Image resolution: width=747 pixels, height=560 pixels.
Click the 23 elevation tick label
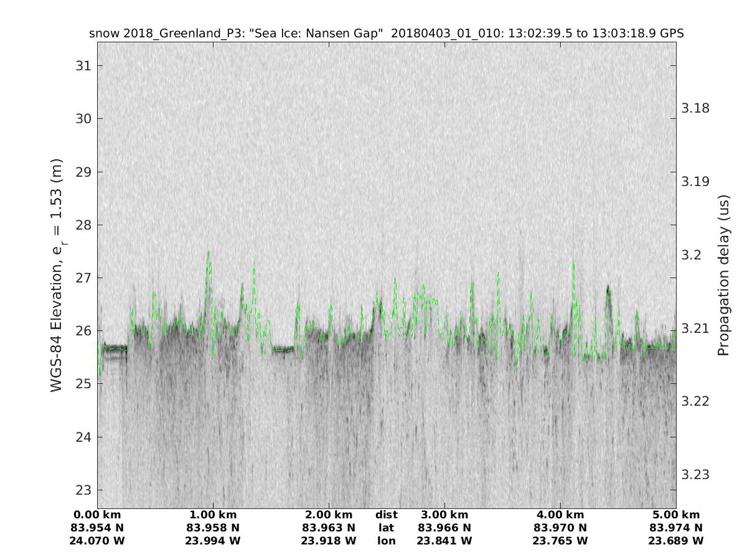82,490
